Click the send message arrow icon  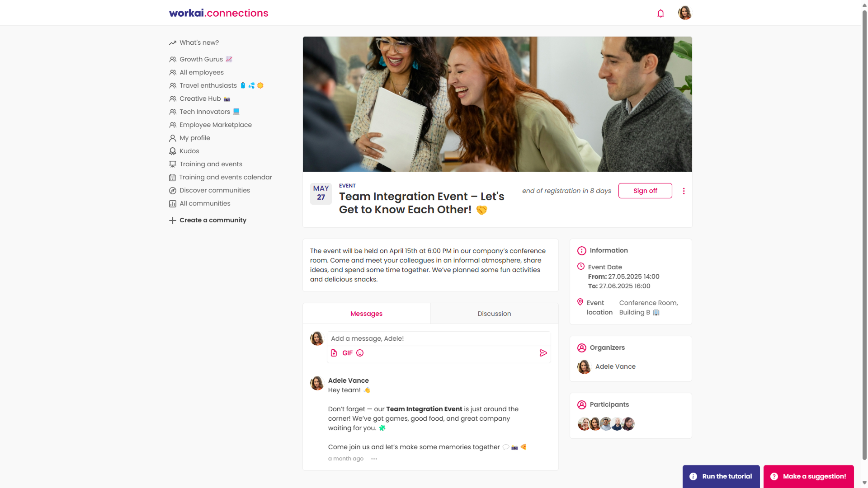543,353
